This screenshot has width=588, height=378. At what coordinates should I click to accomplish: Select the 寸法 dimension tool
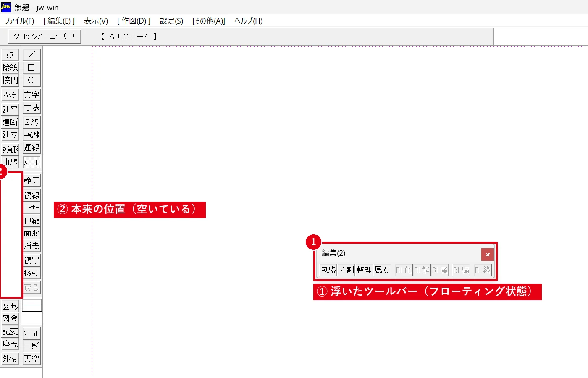click(x=31, y=108)
